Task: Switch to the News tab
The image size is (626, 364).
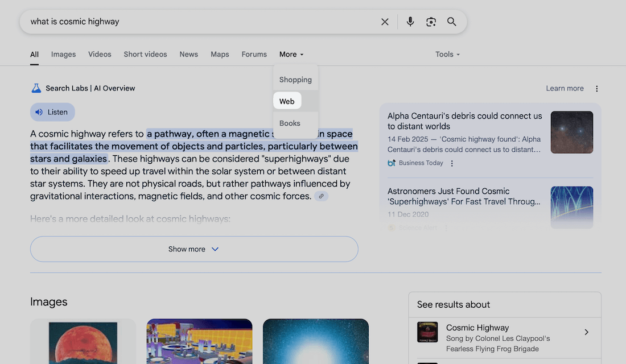Action: pos(188,55)
